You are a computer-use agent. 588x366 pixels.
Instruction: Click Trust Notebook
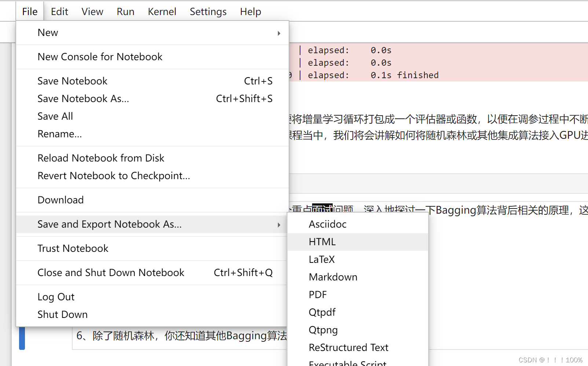point(73,248)
